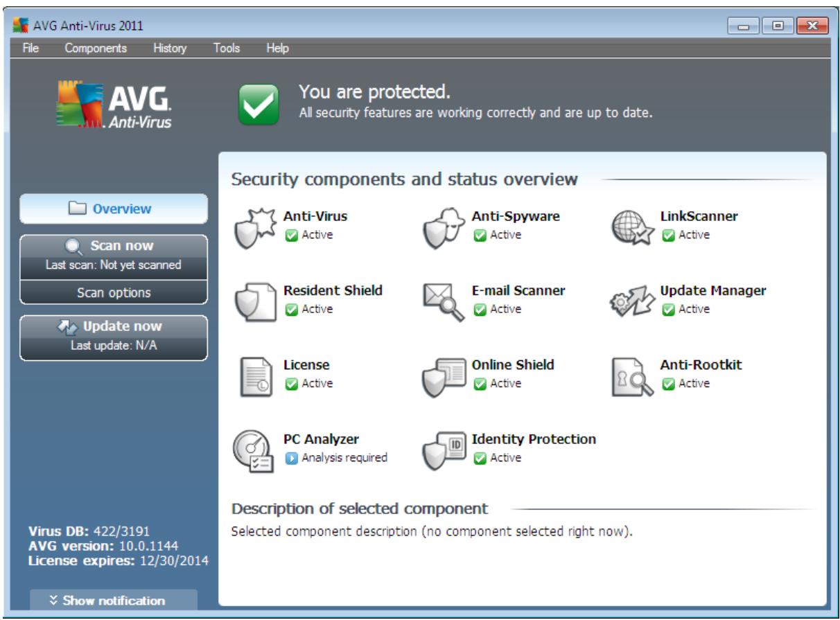Open the File menu
The image size is (840, 620).
tap(31, 48)
